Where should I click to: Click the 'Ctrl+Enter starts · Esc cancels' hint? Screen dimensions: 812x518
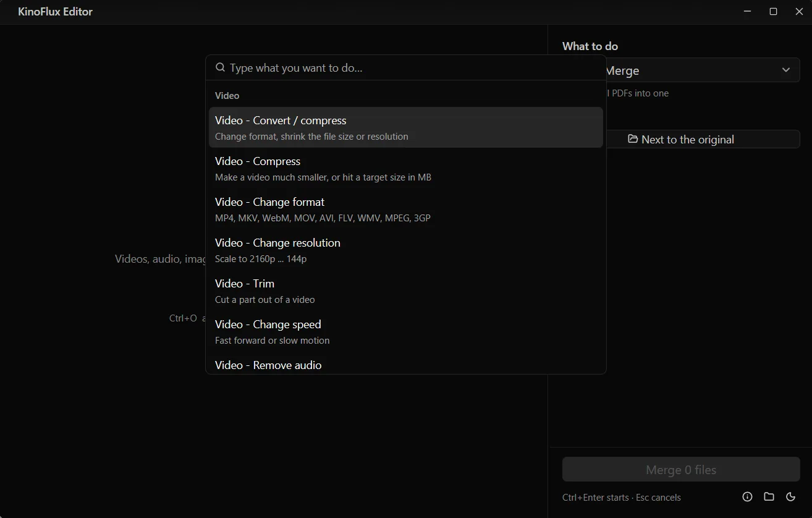(621, 497)
